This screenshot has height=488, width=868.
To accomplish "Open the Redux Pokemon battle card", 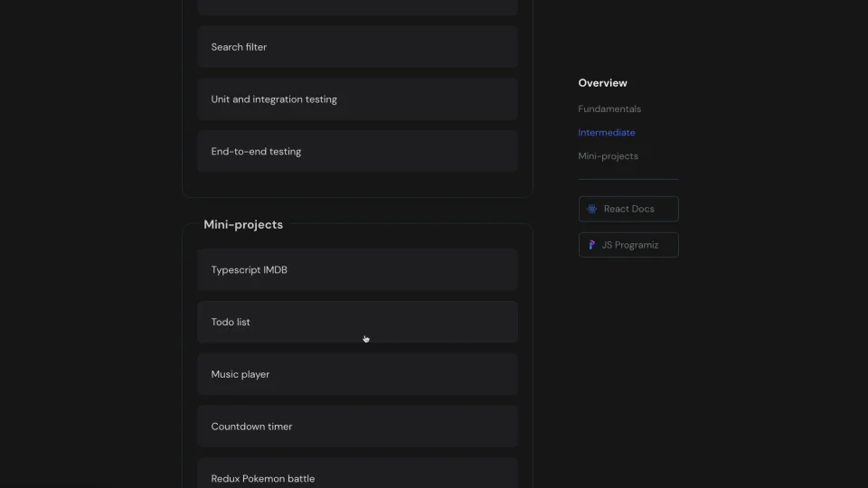I will pyautogui.click(x=357, y=474).
